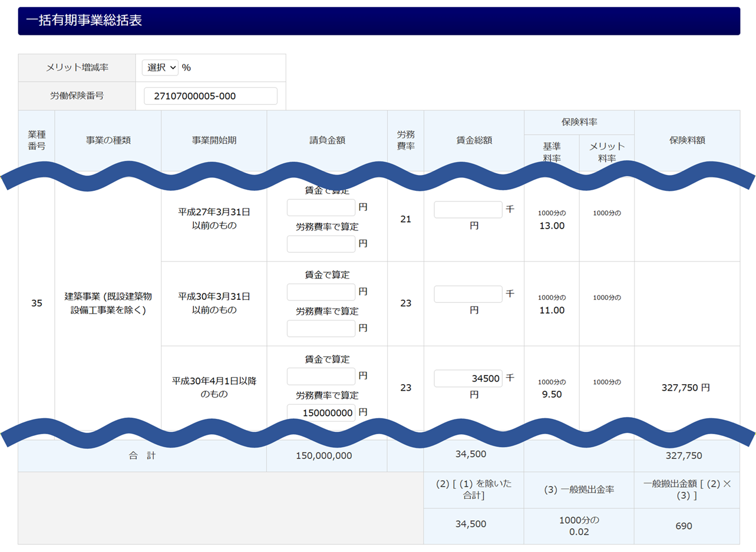The height and width of the screenshot is (552, 756).
Task: Click 労務費率で算定 input for 平成27年3月31日以前
Action: [321, 244]
